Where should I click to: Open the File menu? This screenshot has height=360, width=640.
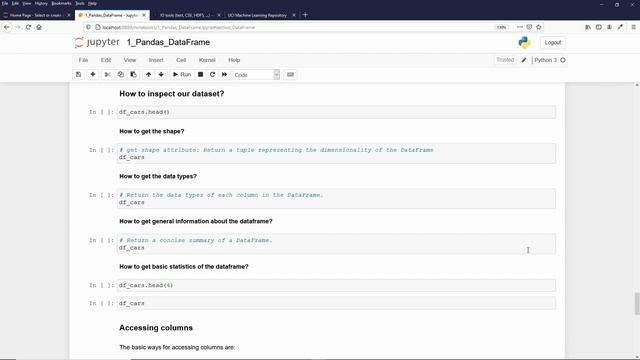[83, 60]
